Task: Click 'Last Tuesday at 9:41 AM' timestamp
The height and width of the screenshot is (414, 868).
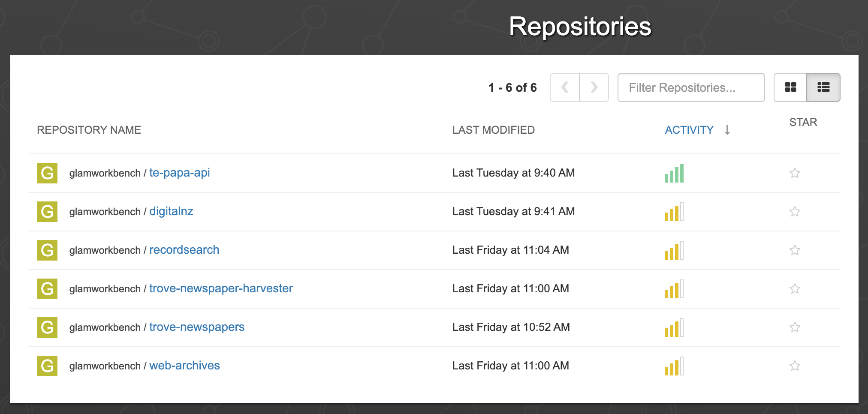Action: [x=513, y=211]
